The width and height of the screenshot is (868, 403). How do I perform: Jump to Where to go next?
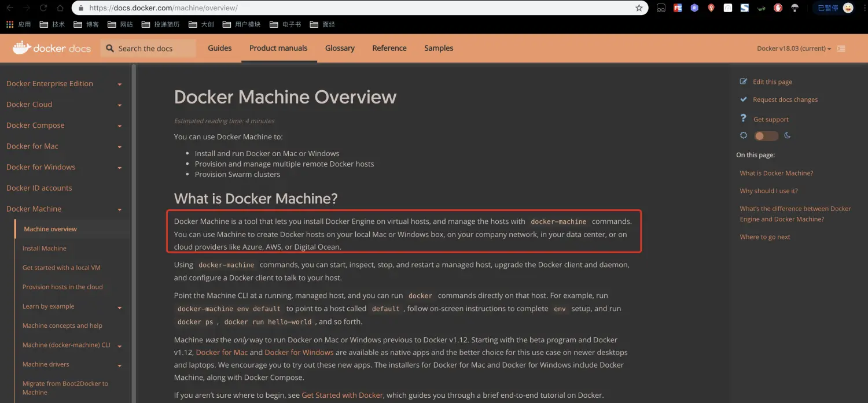[x=764, y=237]
